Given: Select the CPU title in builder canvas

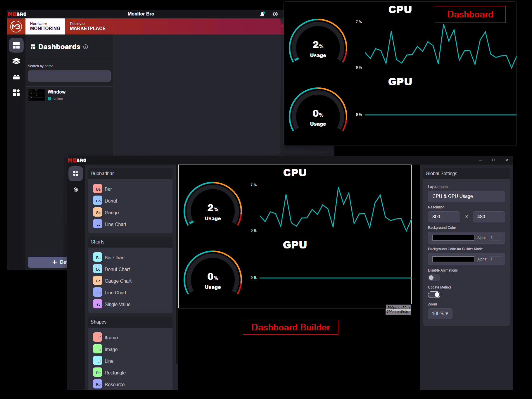Looking at the screenshot, I should (295, 172).
